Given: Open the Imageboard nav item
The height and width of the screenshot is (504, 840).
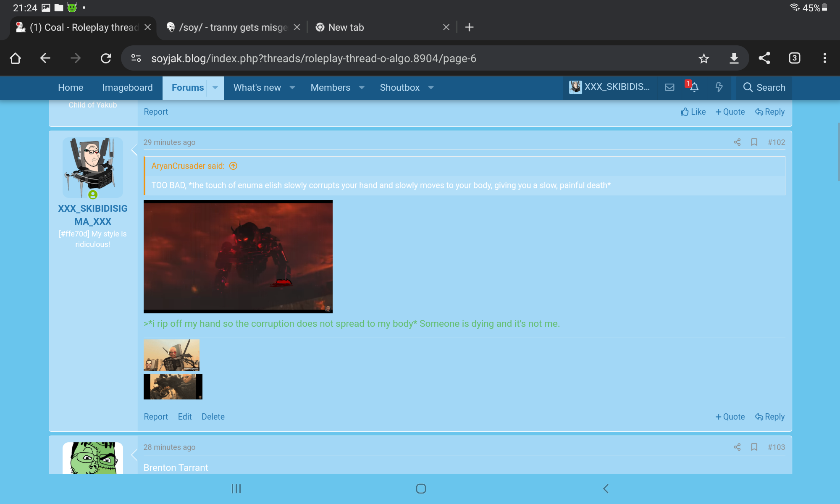Looking at the screenshot, I should pyautogui.click(x=127, y=88).
